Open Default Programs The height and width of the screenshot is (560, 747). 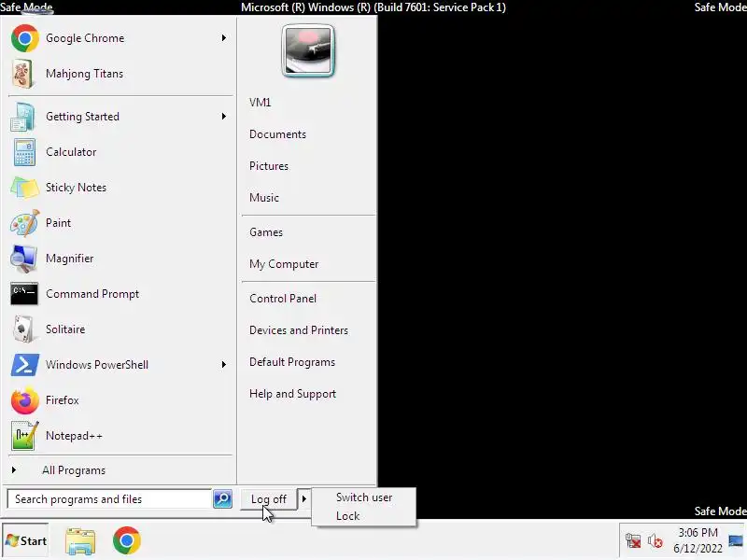tap(292, 362)
